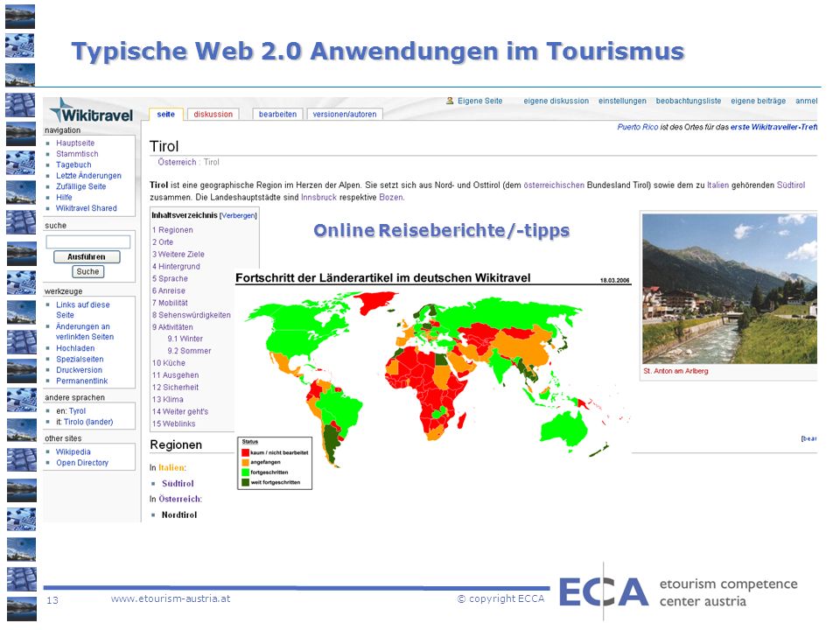Screen dimensions: 840x630
Task: Jump to '9.2 Sommer' subsection
Action: click(190, 351)
